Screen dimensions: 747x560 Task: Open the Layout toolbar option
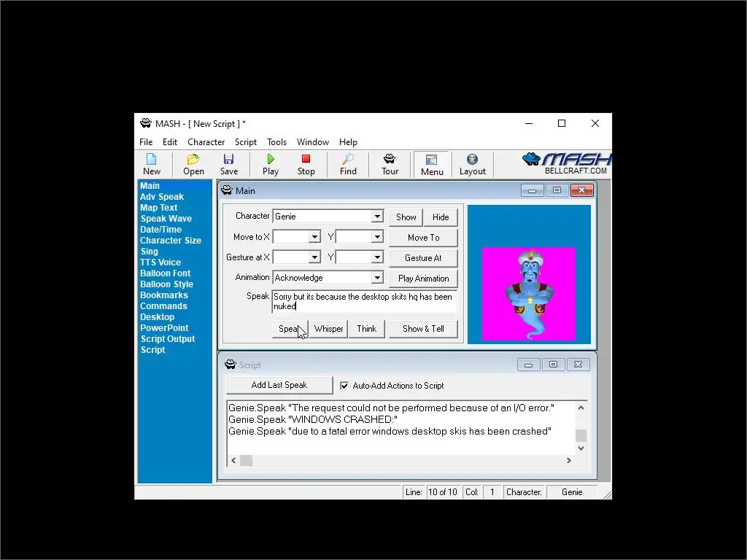coord(472,164)
